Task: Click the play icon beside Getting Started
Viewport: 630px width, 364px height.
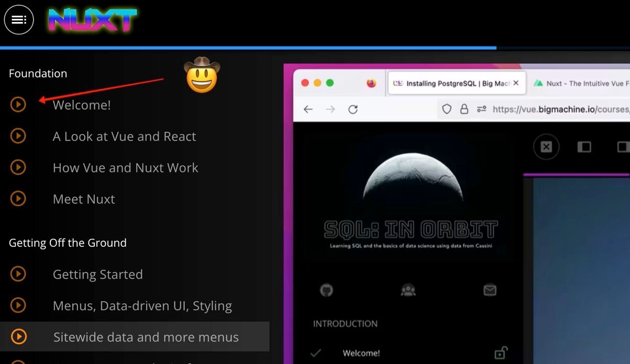Action: click(x=18, y=274)
